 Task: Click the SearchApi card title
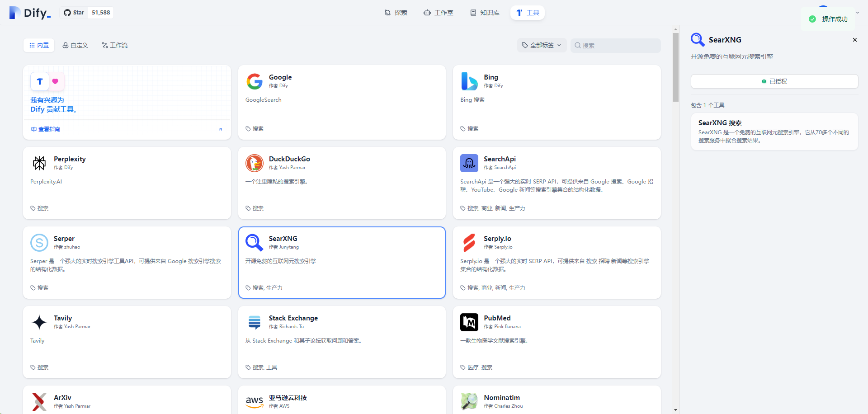point(500,159)
